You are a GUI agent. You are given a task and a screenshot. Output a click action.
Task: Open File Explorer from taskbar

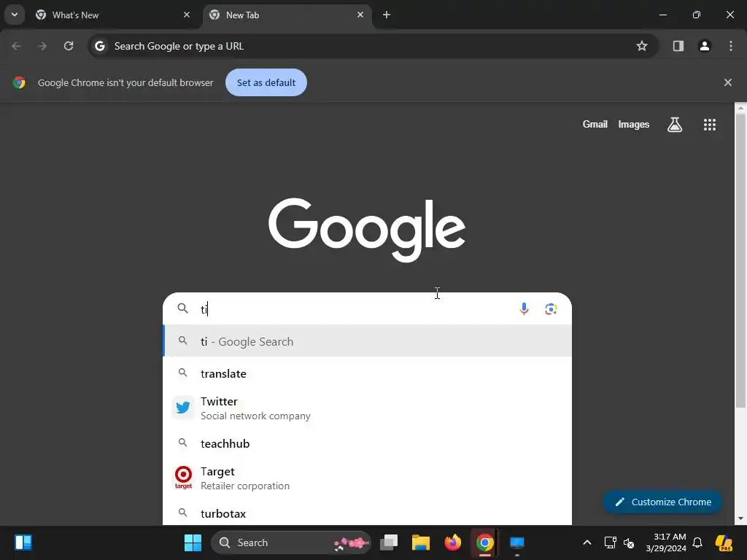click(x=421, y=542)
